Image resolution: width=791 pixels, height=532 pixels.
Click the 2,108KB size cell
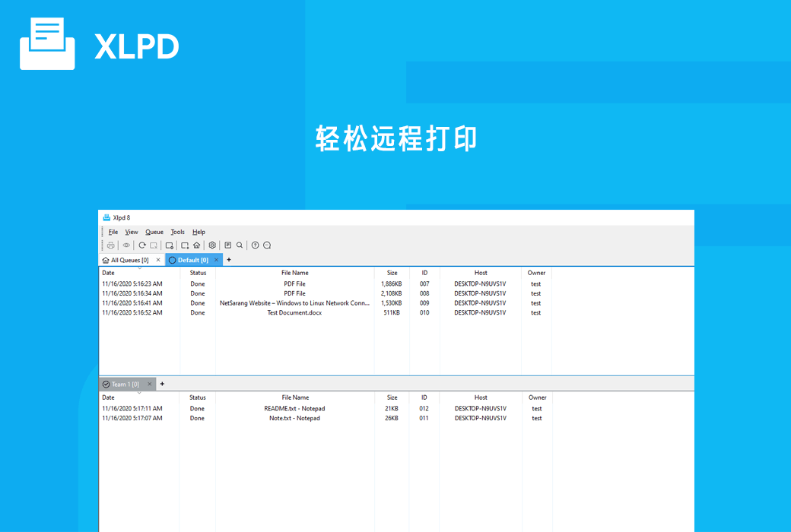pos(392,293)
